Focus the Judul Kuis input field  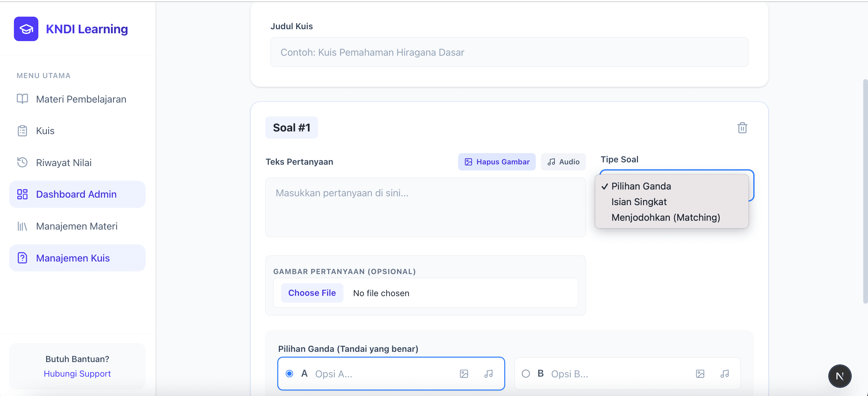[509, 52]
